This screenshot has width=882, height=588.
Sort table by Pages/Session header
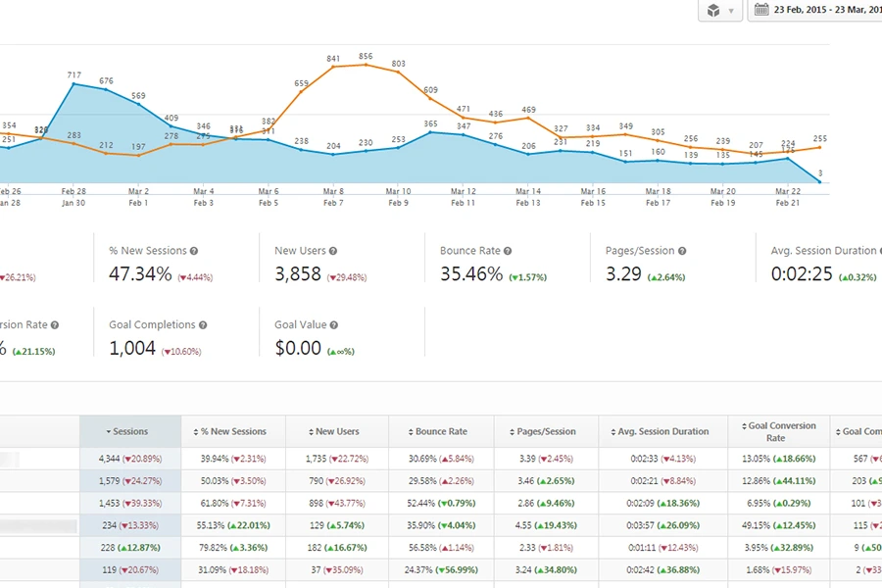[x=546, y=431]
